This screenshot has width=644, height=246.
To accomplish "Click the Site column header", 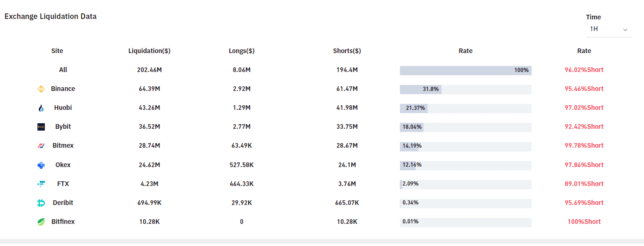I will [57, 51].
